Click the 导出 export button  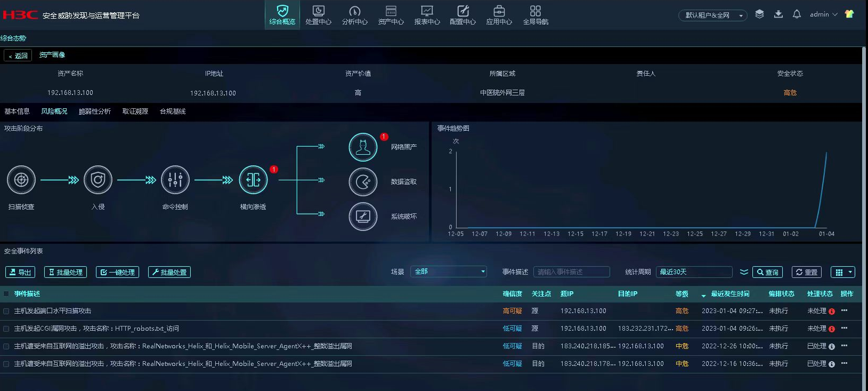20,272
